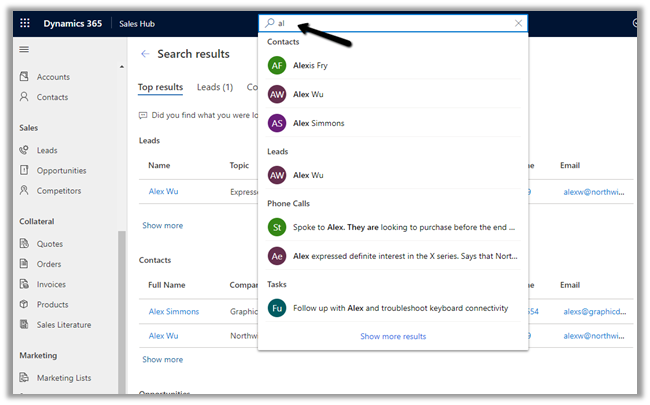
Task: Expand Show more under Leads results
Action: 162,226
